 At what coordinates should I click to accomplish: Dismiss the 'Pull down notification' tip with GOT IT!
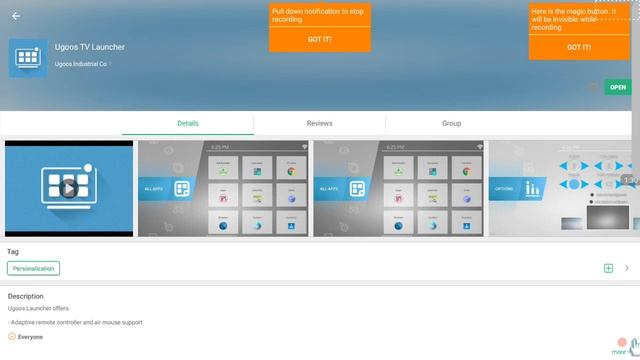[x=320, y=39]
